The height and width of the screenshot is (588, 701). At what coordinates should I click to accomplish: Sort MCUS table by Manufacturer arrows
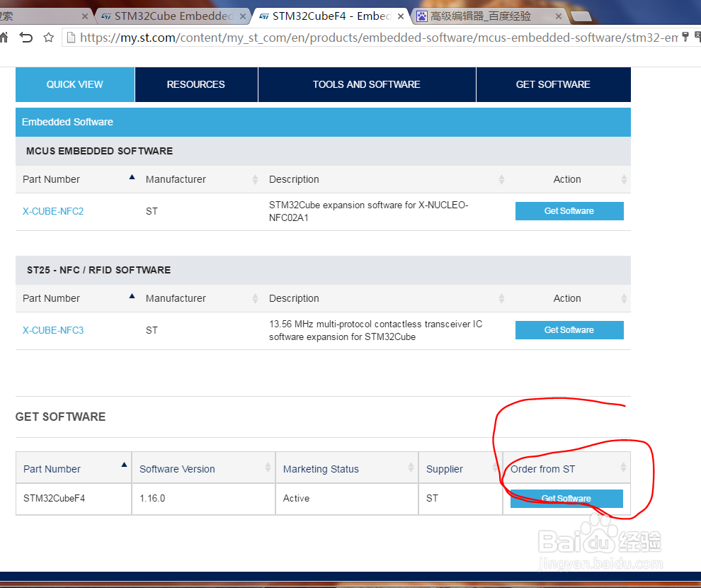pos(256,179)
